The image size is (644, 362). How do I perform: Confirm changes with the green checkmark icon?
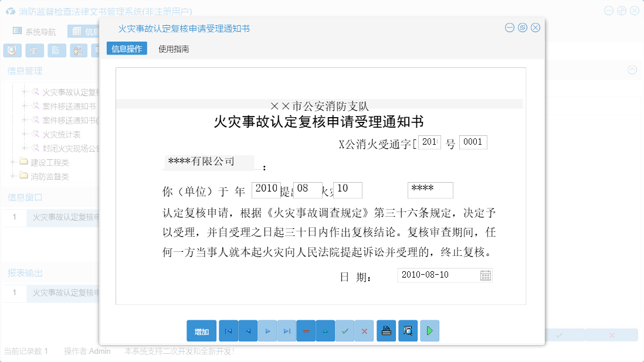[345, 330]
